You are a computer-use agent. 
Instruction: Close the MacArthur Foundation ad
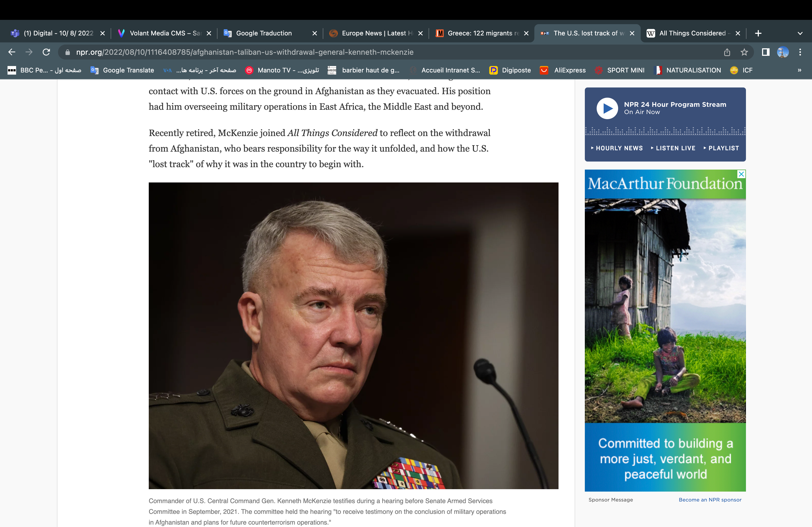(741, 174)
